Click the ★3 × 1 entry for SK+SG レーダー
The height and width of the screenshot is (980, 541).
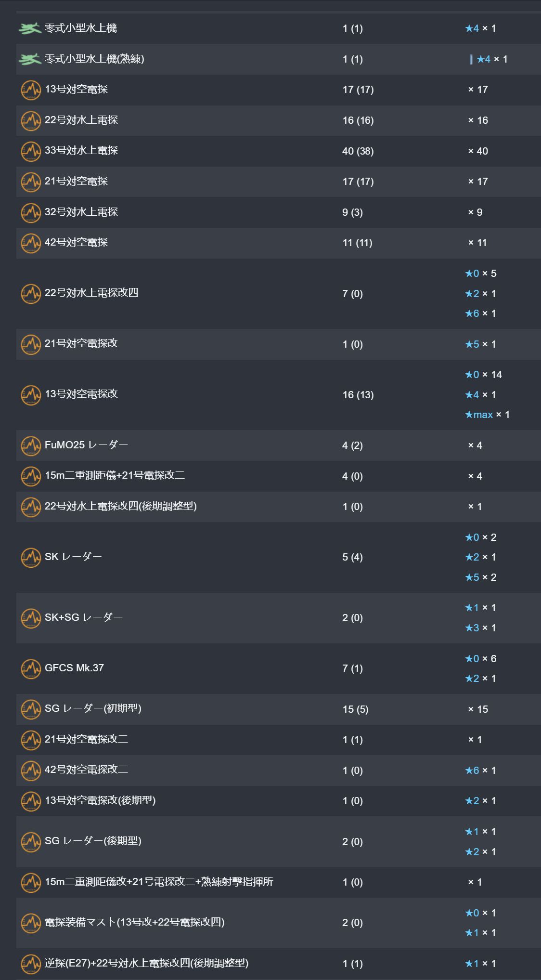click(480, 628)
